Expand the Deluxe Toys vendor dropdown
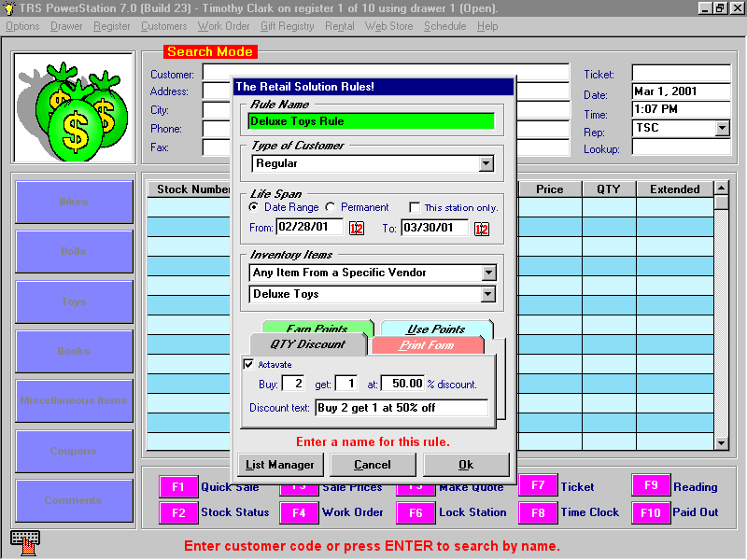This screenshot has width=747, height=560. coord(487,294)
